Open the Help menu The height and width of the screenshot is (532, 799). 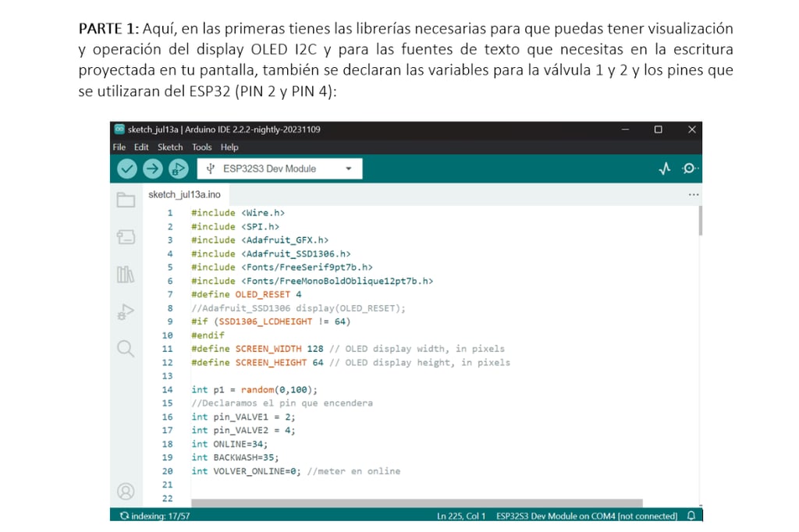click(229, 147)
